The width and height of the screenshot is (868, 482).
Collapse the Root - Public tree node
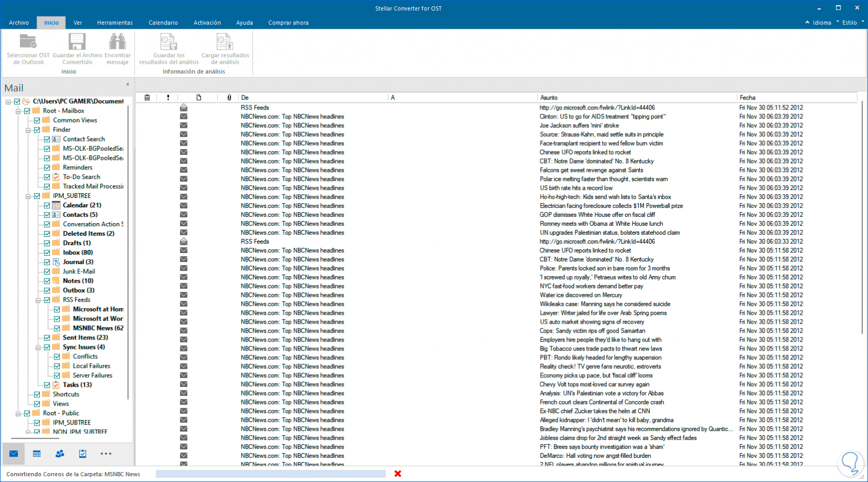pos(18,414)
